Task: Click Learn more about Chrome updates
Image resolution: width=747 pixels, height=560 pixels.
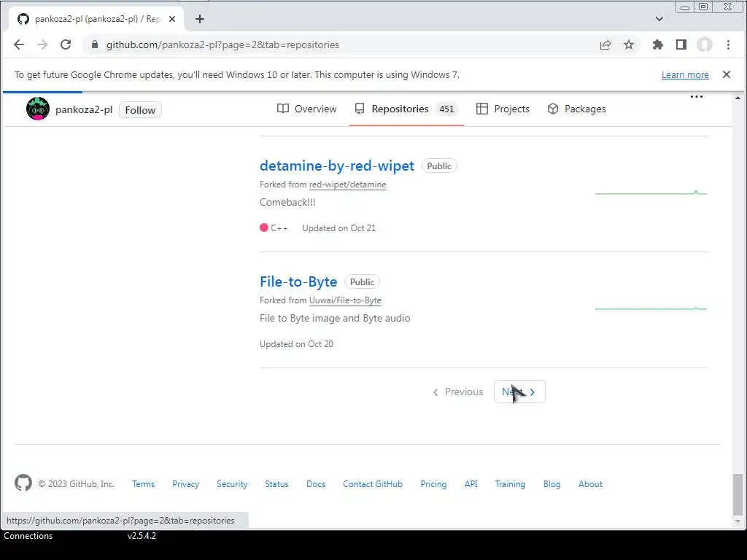Action: 685,75
